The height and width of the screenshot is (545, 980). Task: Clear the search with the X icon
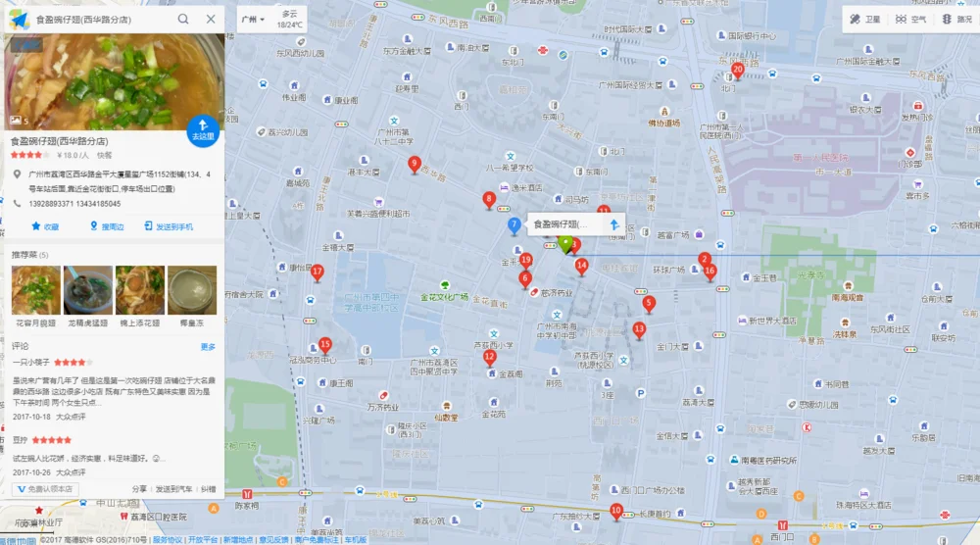211,19
